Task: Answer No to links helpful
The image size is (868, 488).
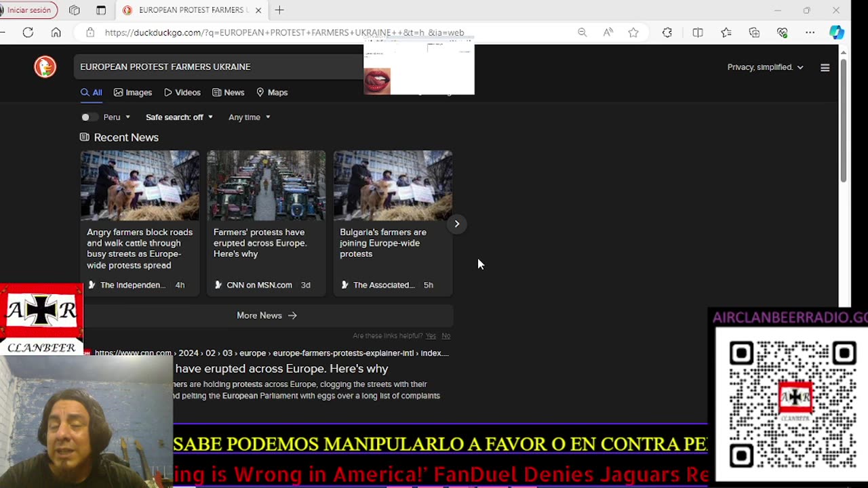Action: tap(446, 335)
